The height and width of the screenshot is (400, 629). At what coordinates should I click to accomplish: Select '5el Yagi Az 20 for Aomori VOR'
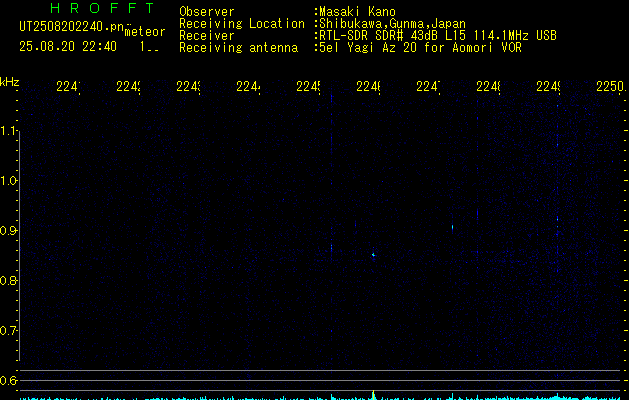(x=420, y=48)
